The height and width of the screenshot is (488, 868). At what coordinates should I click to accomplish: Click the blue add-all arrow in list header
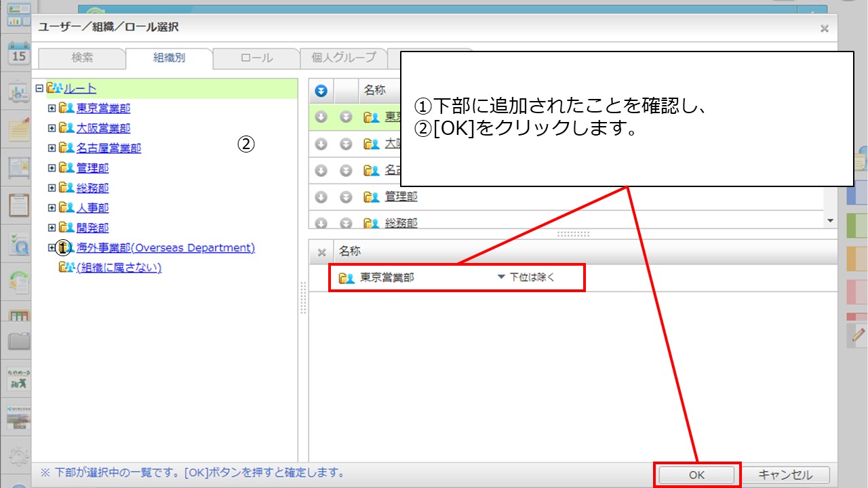pyautogui.click(x=321, y=91)
